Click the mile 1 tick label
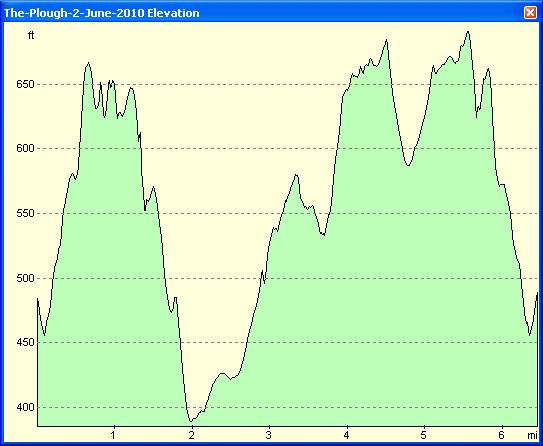 [114, 435]
